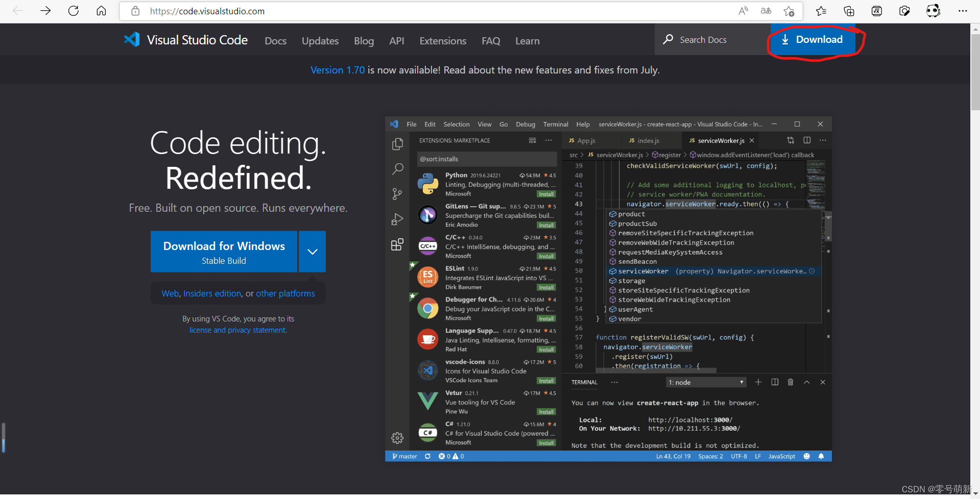980x499 pixels.
Task: Open the Learn nav item
Action: 528,41
